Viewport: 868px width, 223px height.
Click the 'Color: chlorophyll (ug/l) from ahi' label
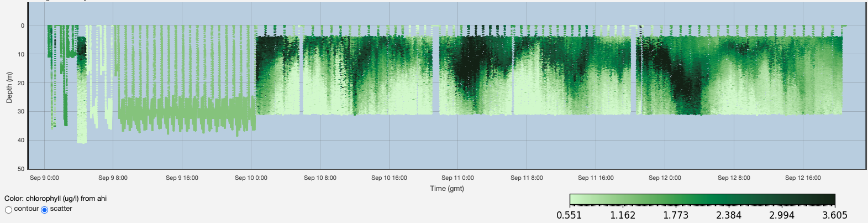point(55,198)
